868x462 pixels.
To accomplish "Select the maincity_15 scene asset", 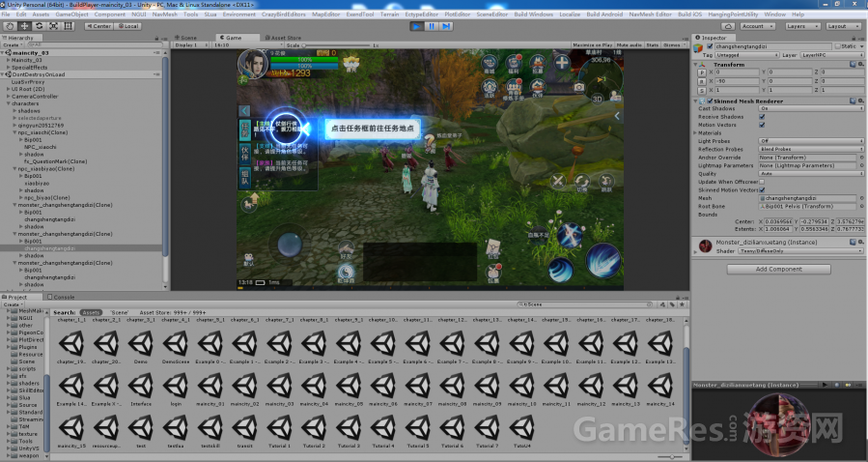I will coord(71,428).
